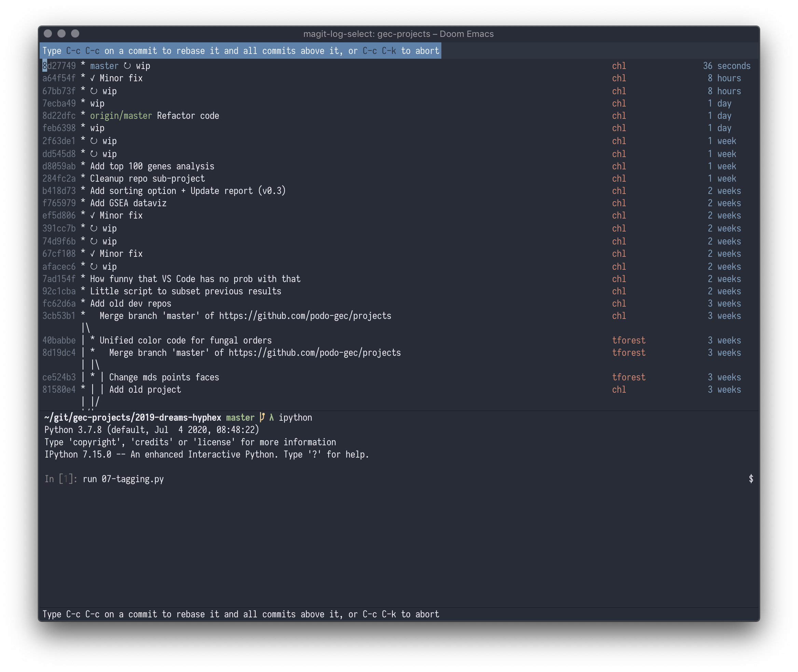Select the Add top 100 genes analysis commit

click(152, 167)
